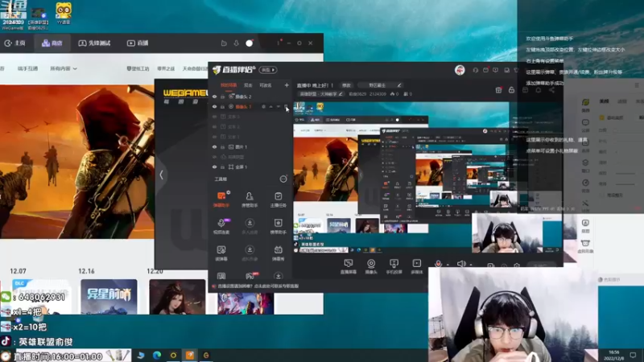
Task: Open contact customer service link at bottom
Action: (x=258, y=286)
